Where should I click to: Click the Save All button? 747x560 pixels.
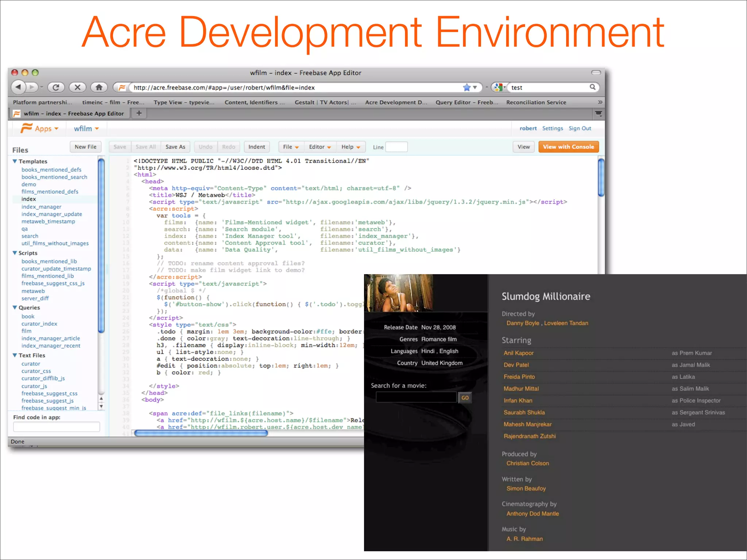146,147
